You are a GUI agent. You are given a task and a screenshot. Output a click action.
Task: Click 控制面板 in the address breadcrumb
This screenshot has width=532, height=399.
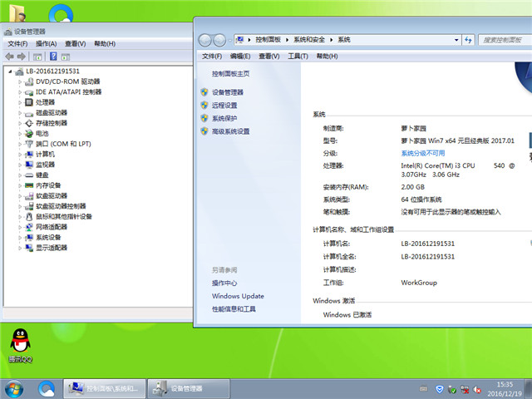[268, 40]
